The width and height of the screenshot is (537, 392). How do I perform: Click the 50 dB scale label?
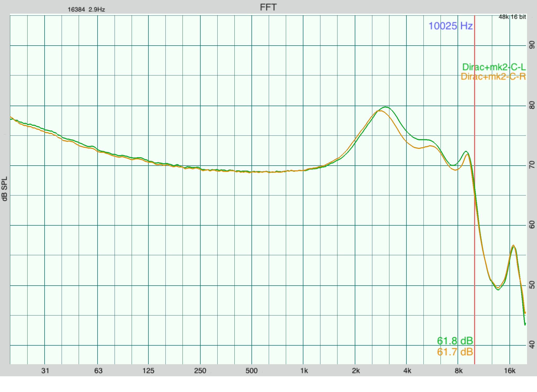(x=532, y=285)
